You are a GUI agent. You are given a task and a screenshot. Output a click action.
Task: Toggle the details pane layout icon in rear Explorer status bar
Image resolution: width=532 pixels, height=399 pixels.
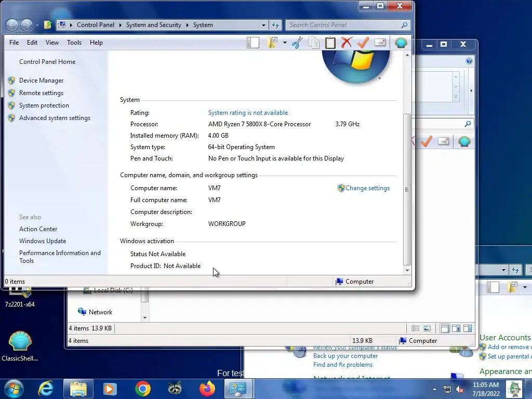(456, 328)
